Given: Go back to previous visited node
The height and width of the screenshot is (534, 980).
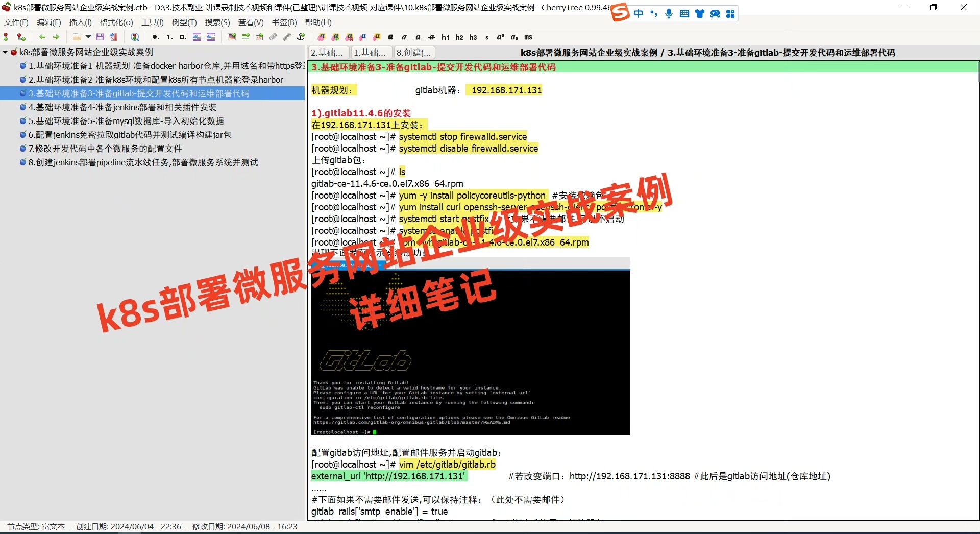Looking at the screenshot, I should [42, 37].
